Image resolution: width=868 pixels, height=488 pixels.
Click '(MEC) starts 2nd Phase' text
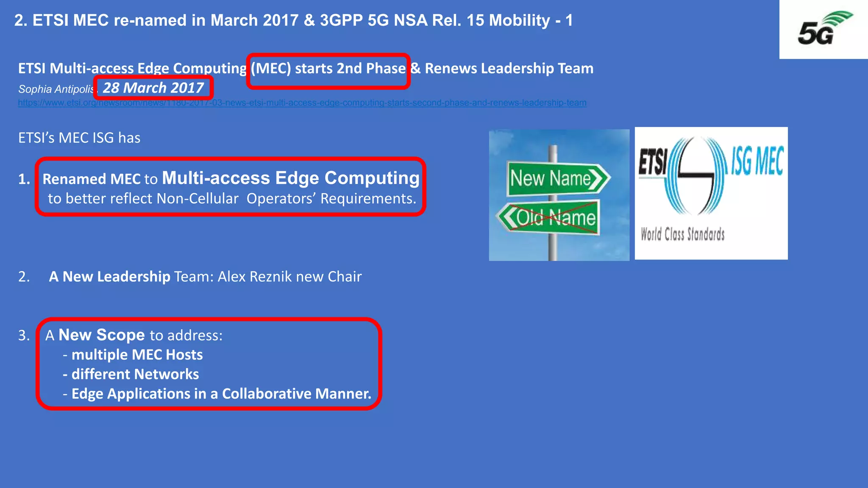328,69
